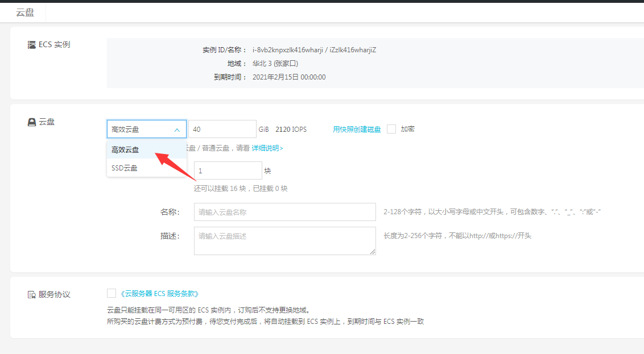The image size is (644, 354).
Task: Toggle the 加密 encryption checkbox
Action: tap(391, 129)
